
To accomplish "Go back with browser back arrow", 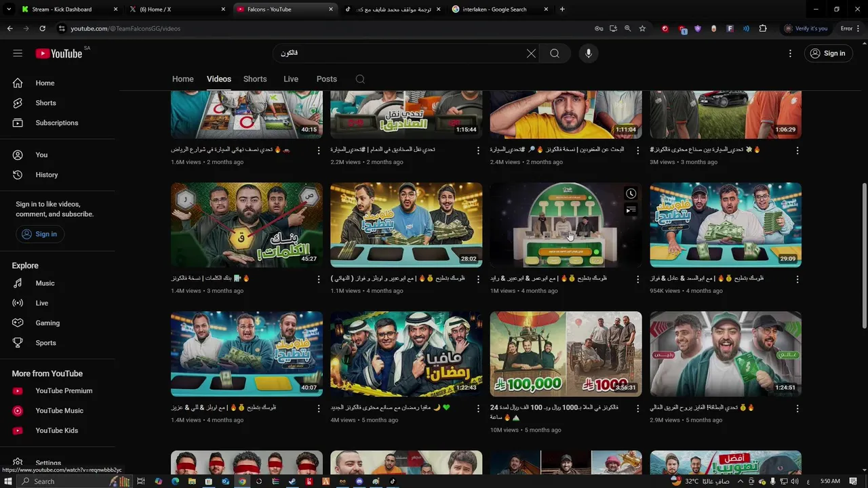I will pos(9,28).
